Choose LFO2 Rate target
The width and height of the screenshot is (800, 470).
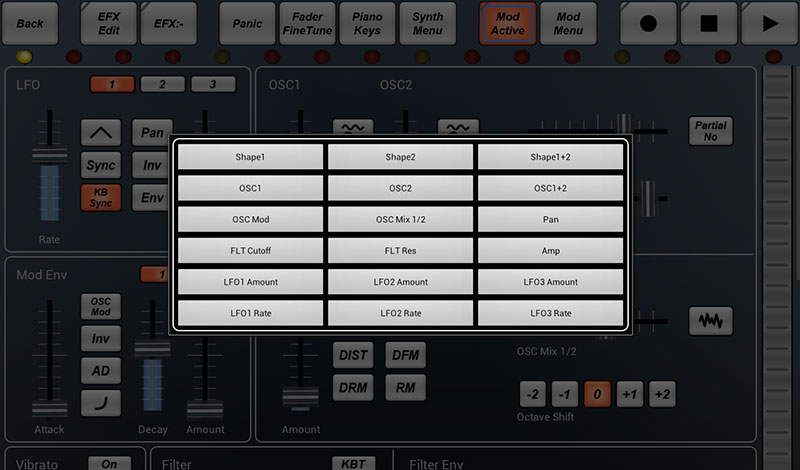(401, 313)
